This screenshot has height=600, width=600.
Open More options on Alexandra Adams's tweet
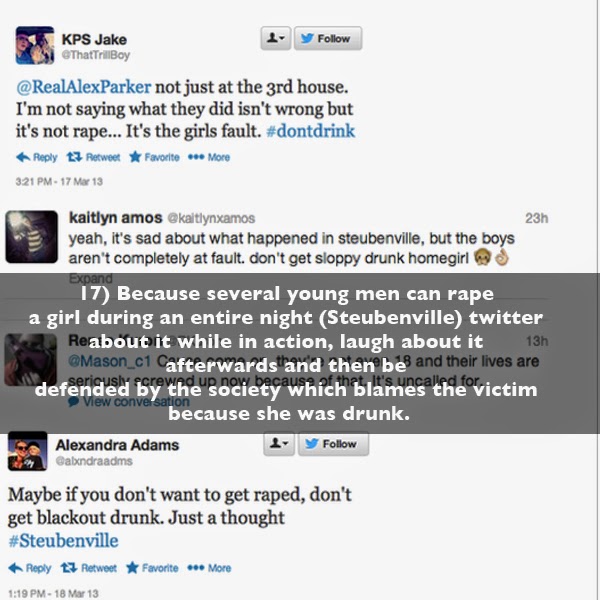209,568
